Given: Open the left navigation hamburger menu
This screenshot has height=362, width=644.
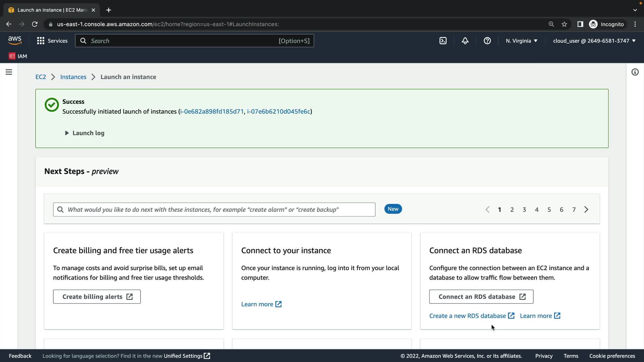Looking at the screenshot, I should [9, 72].
